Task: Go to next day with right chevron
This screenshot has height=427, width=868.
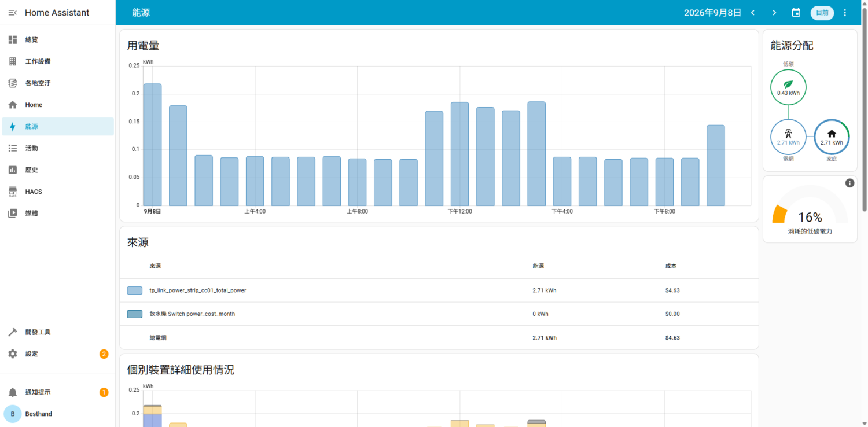Action: pyautogui.click(x=774, y=13)
